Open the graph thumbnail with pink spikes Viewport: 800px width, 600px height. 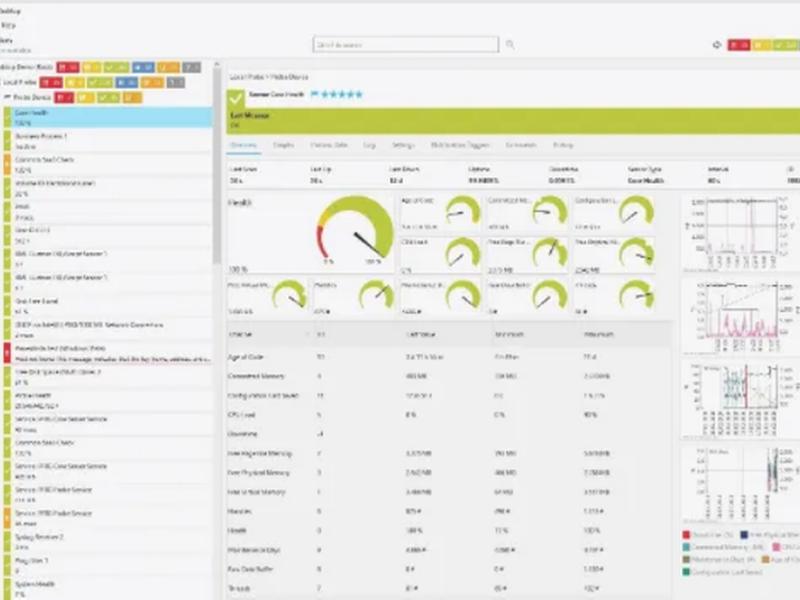pos(738,316)
